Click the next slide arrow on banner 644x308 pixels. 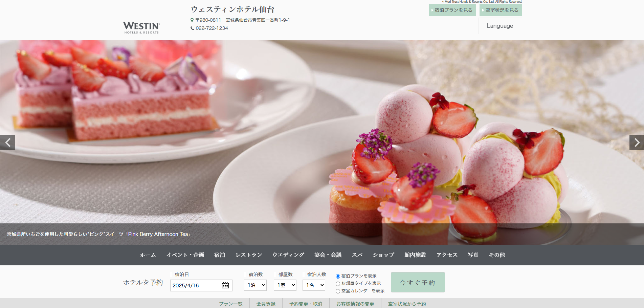[x=637, y=142]
